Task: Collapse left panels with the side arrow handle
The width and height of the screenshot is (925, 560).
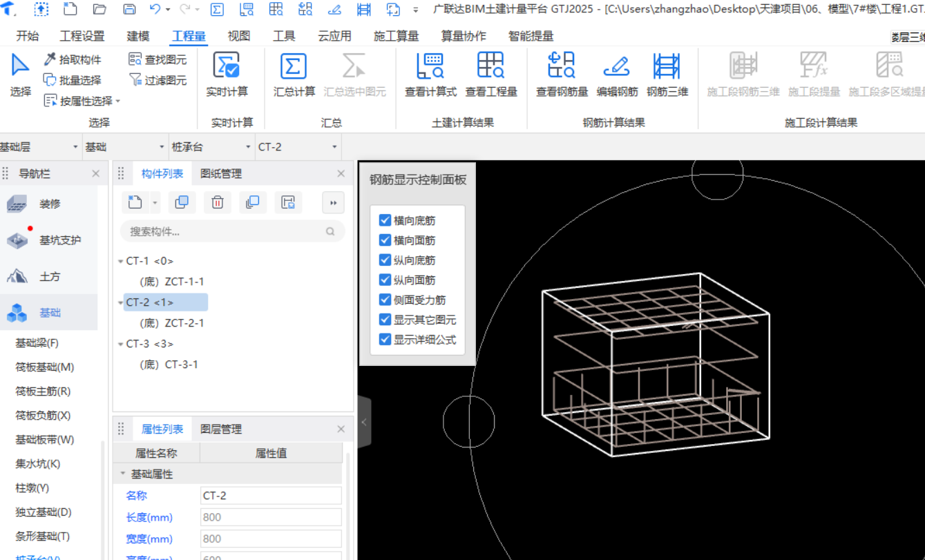Action: click(x=364, y=422)
